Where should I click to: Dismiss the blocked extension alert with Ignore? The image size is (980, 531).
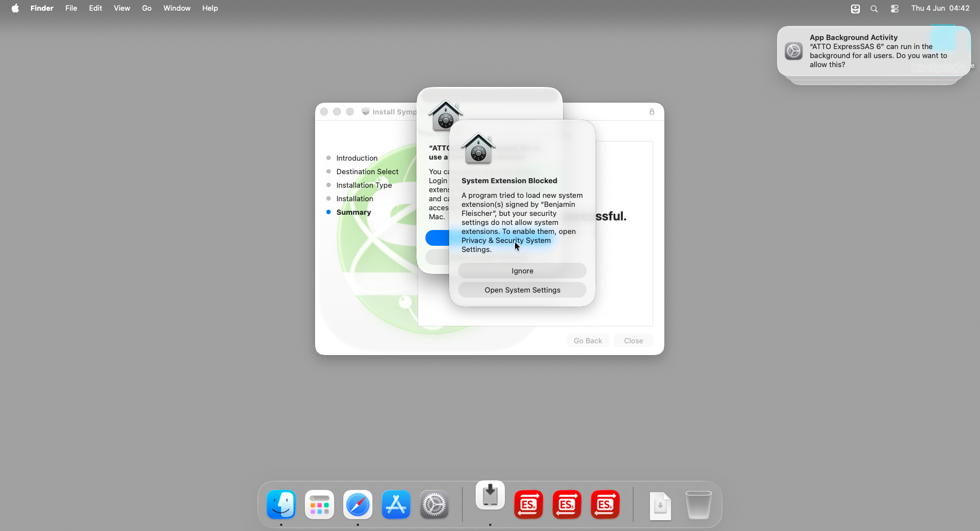pyautogui.click(x=522, y=271)
